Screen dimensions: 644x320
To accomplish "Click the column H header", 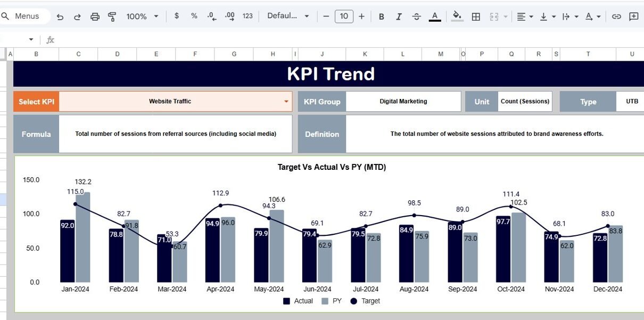I will click(273, 54).
